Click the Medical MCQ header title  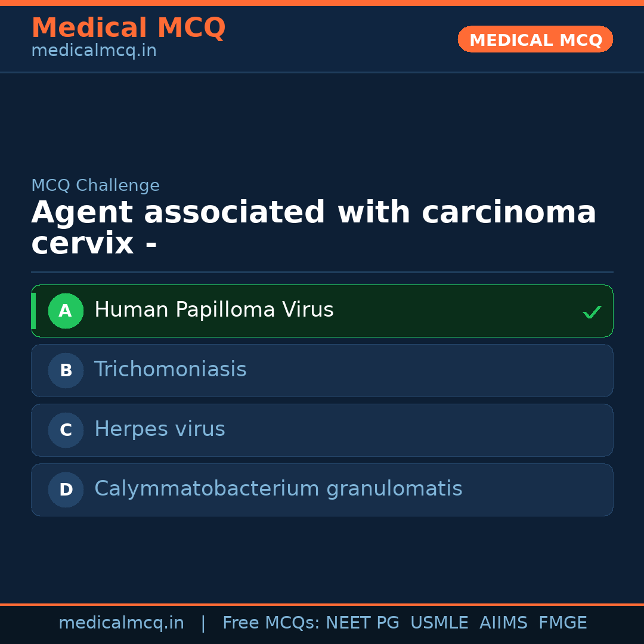pos(128,28)
